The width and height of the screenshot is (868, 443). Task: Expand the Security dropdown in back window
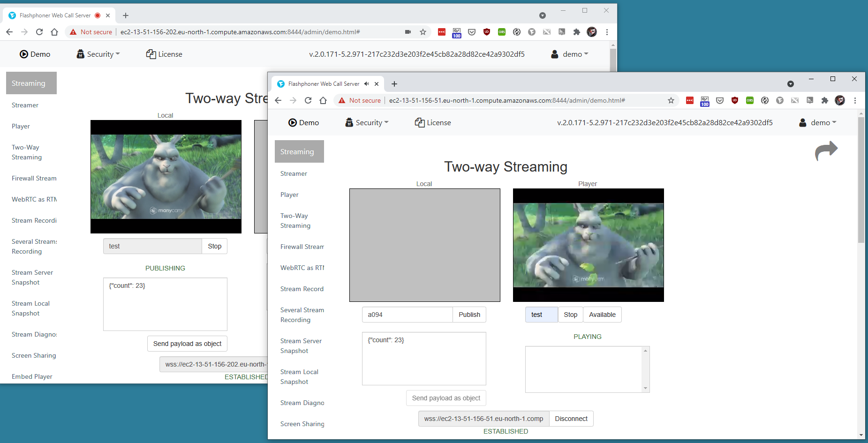pyautogui.click(x=98, y=54)
